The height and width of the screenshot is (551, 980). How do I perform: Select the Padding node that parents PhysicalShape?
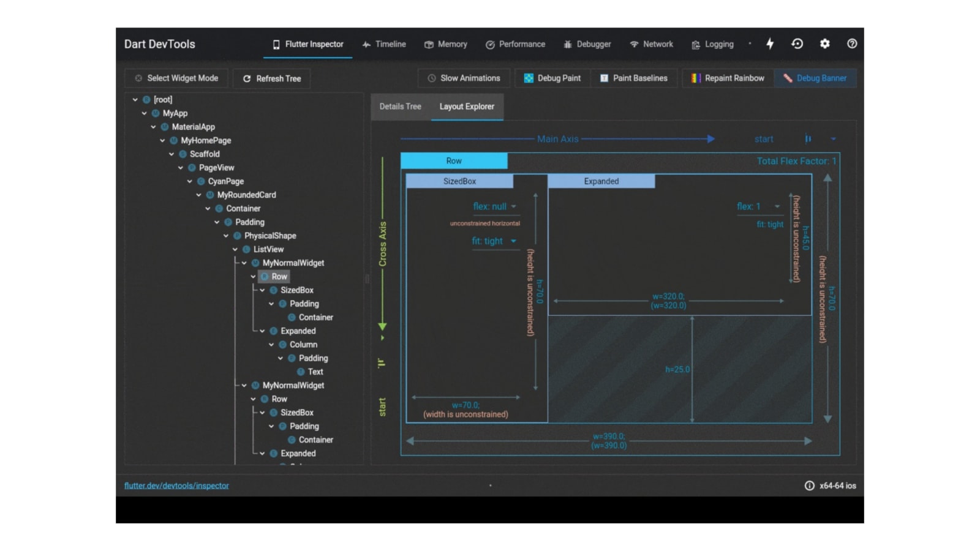pyautogui.click(x=250, y=222)
